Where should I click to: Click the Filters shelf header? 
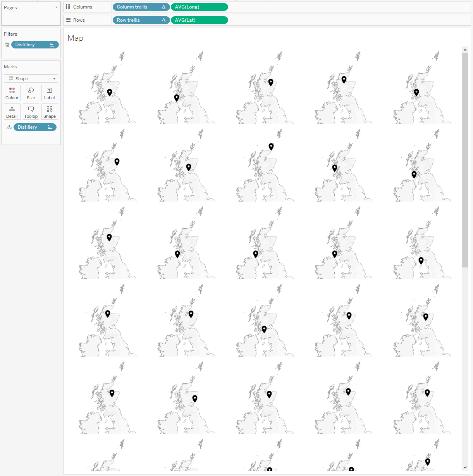click(10, 34)
